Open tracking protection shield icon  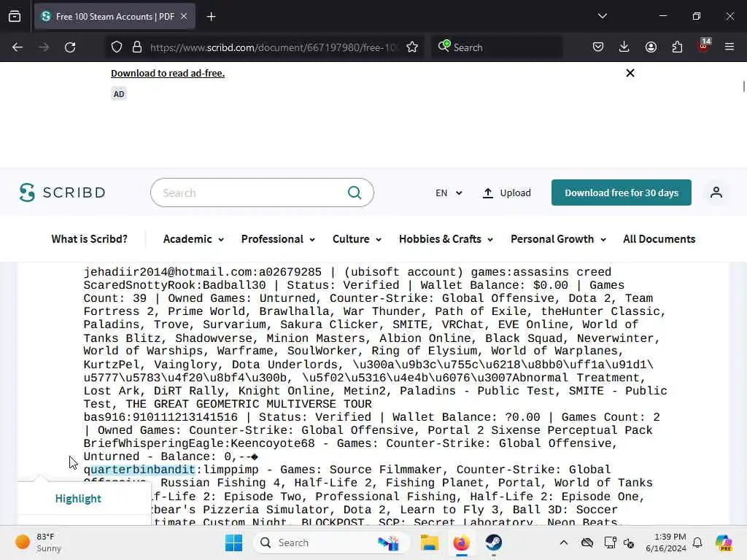tap(117, 47)
